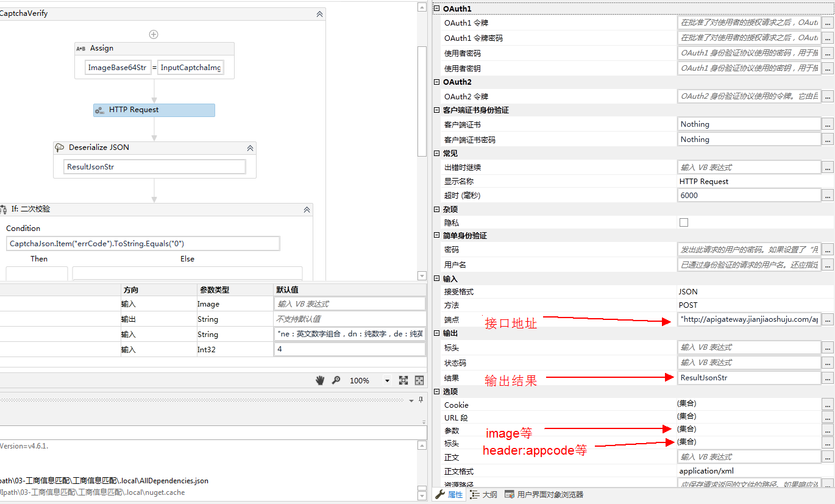Click the magnifier zoom icon

click(x=336, y=380)
